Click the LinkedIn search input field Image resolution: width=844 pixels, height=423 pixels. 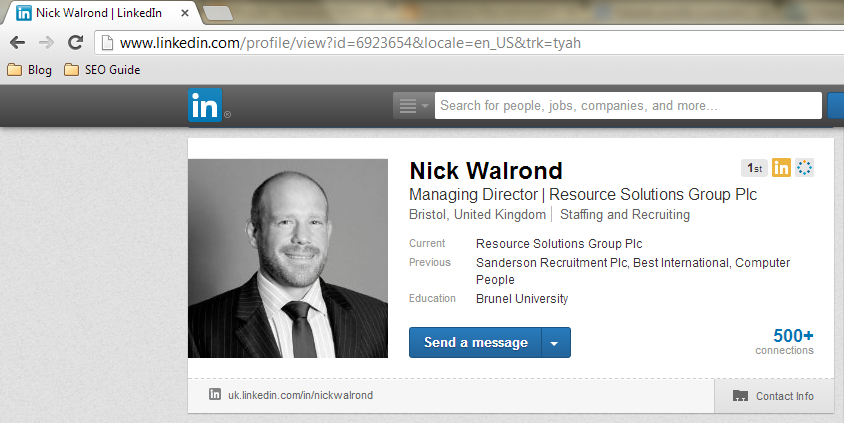pos(628,105)
